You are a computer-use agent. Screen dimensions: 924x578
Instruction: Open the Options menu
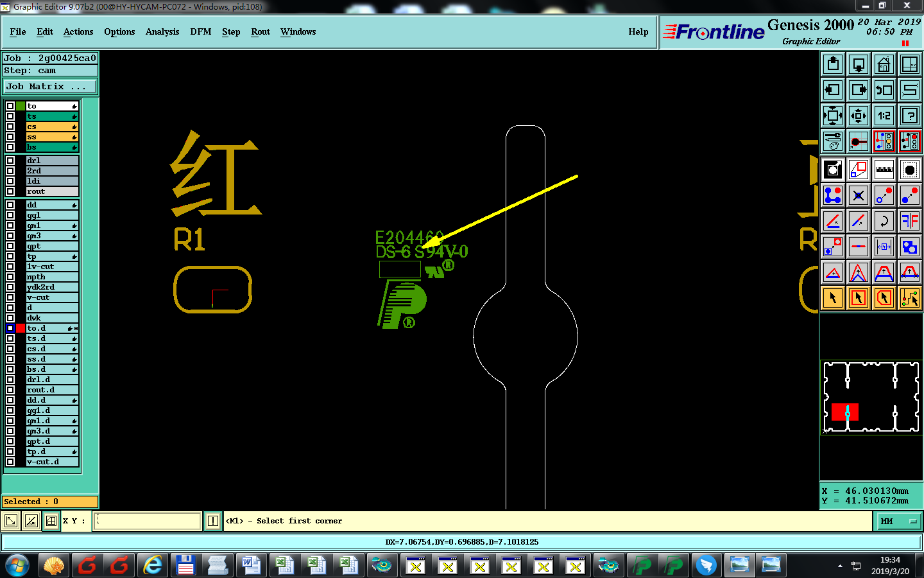(x=119, y=31)
